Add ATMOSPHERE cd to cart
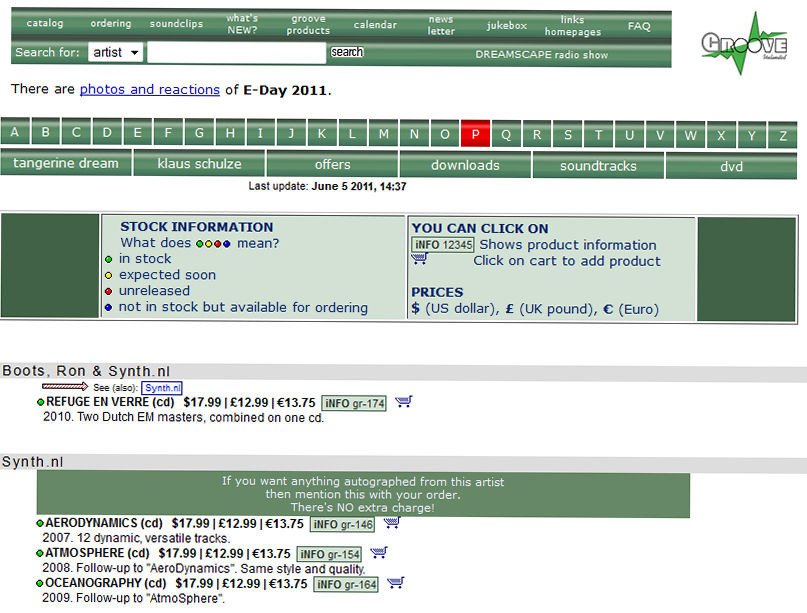The width and height of the screenshot is (807, 613). click(379, 553)
